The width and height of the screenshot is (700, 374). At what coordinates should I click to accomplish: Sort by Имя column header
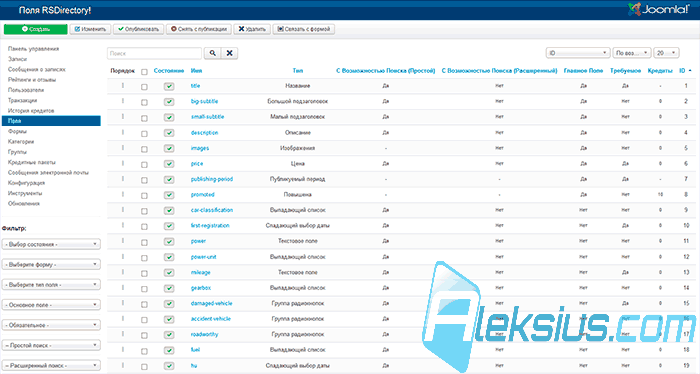196,71
